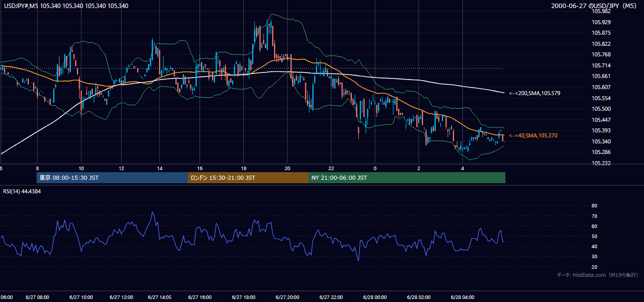The height and width of the screenshot is (302, 644).
Task: Click the 6/28 04:00 time label
Action: [463, 297]
